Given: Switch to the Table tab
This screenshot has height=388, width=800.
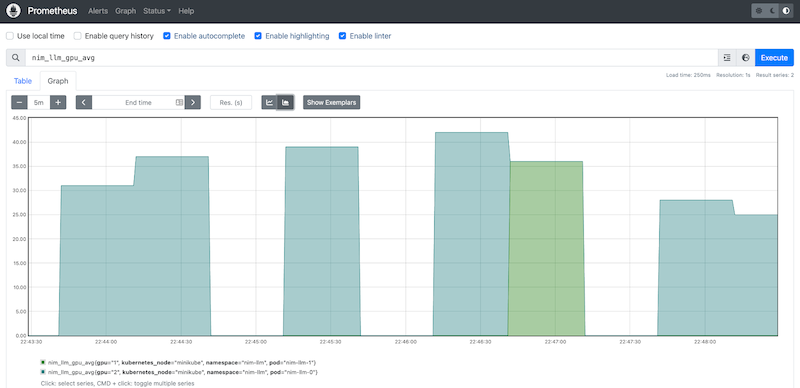Looking at the screenshot, I should tap(23, 81).
